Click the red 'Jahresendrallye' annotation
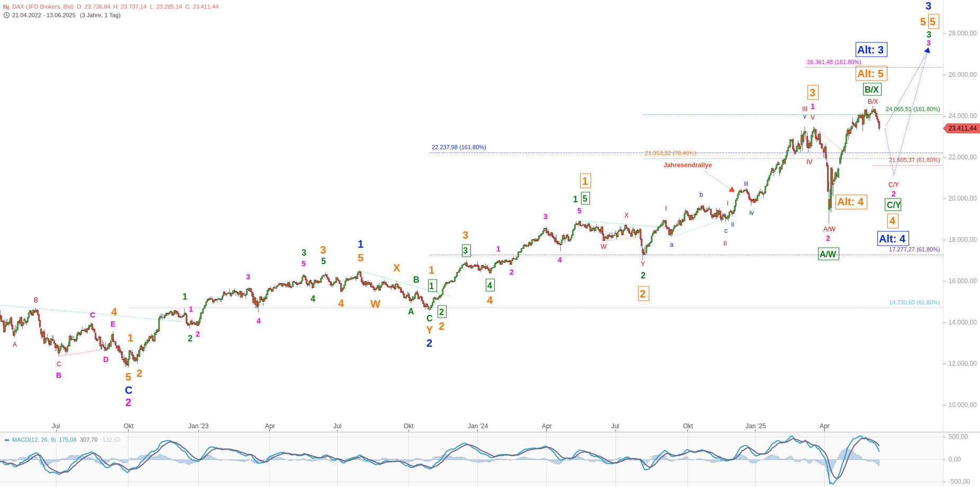The height and width of the screenshot is (487, 980). [x=687, y=165]
